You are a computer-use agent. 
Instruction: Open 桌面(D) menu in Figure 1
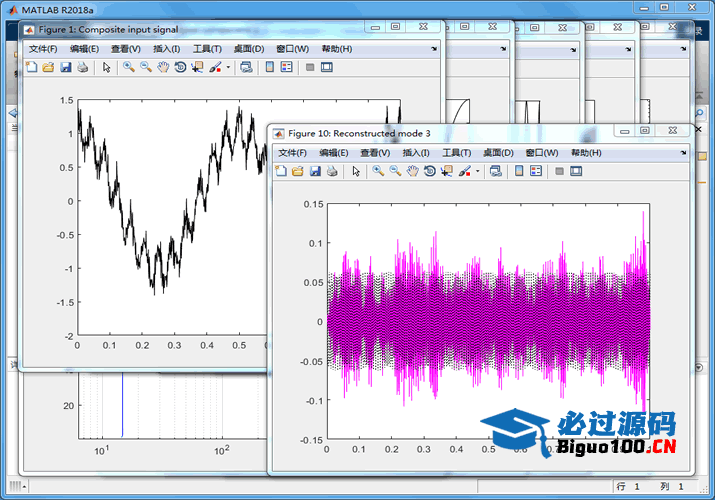point(249,49)
